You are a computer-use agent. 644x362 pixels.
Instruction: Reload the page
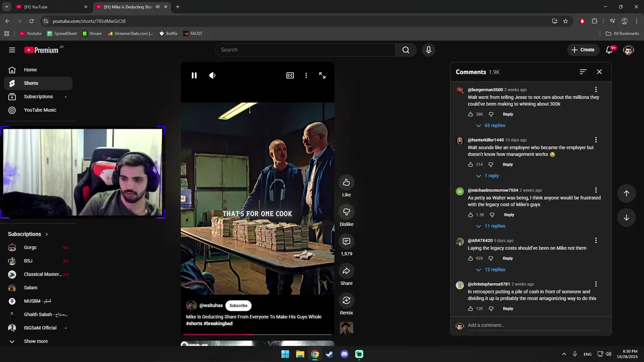[x=31, y=21]
